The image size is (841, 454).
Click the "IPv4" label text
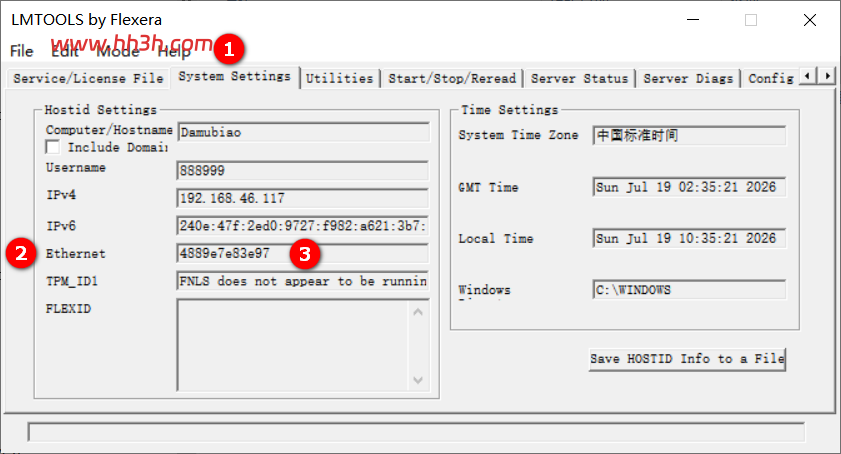pos(61,195)
